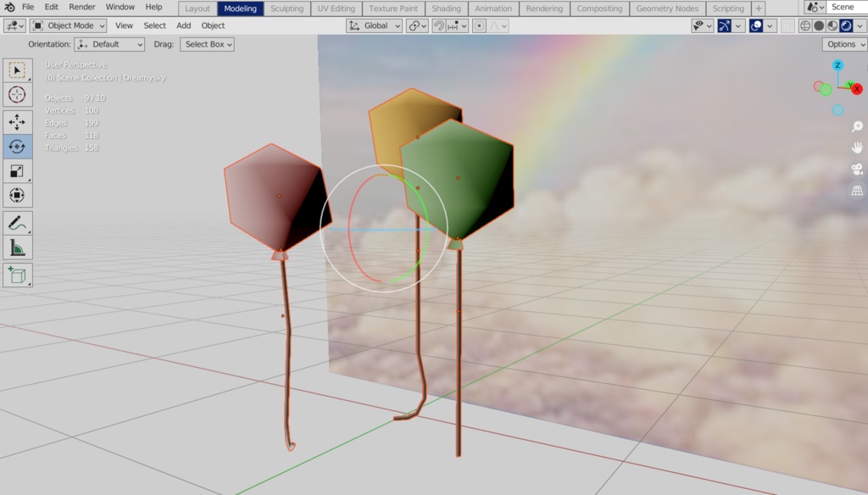
Task: Open the Render menu
Action: (x=82, y=7)
